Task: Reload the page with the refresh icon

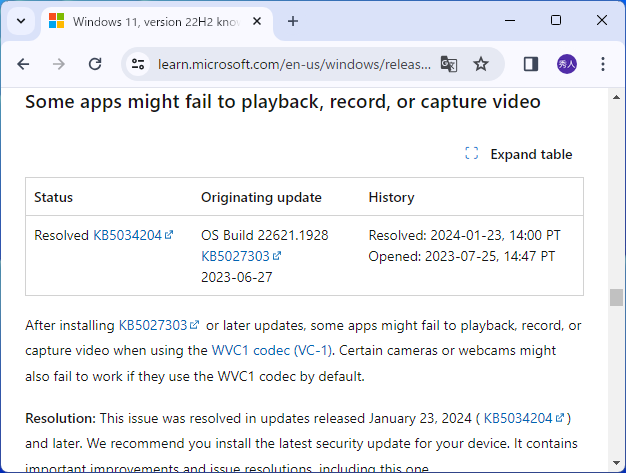Action: [95, 64]
